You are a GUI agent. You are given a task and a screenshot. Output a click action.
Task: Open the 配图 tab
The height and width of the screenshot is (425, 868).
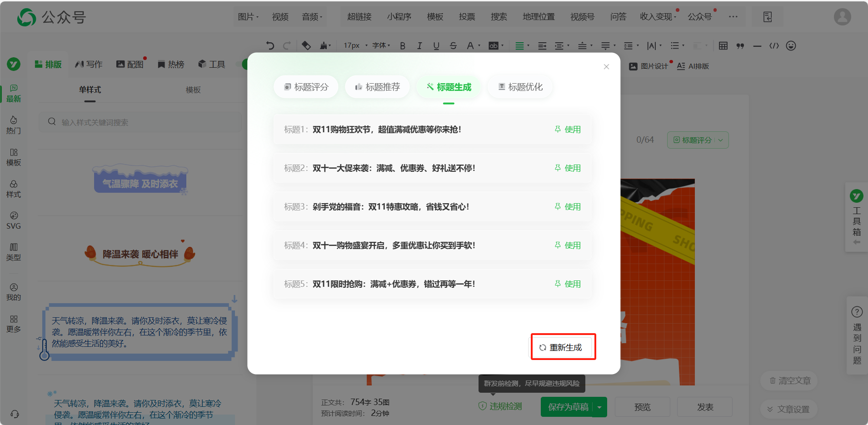[x=130, y=65]
